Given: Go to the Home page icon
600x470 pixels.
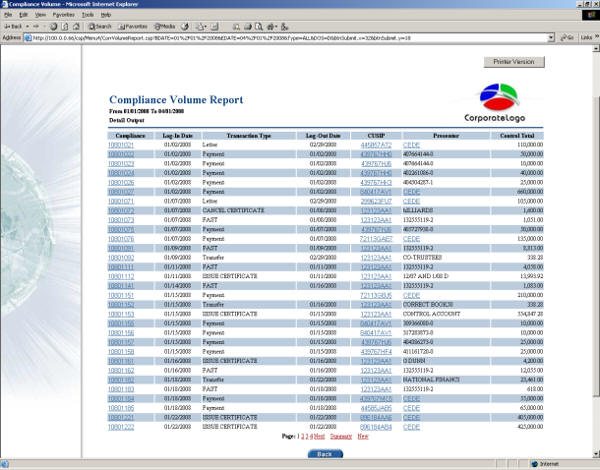Looking at the screenshot, I should (76, 26).
